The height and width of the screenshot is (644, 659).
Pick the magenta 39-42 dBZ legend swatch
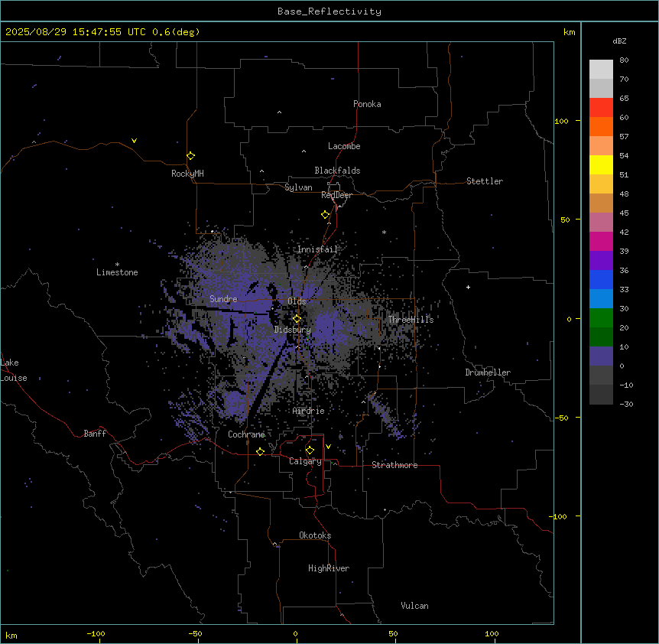click(x=601, y=241)
